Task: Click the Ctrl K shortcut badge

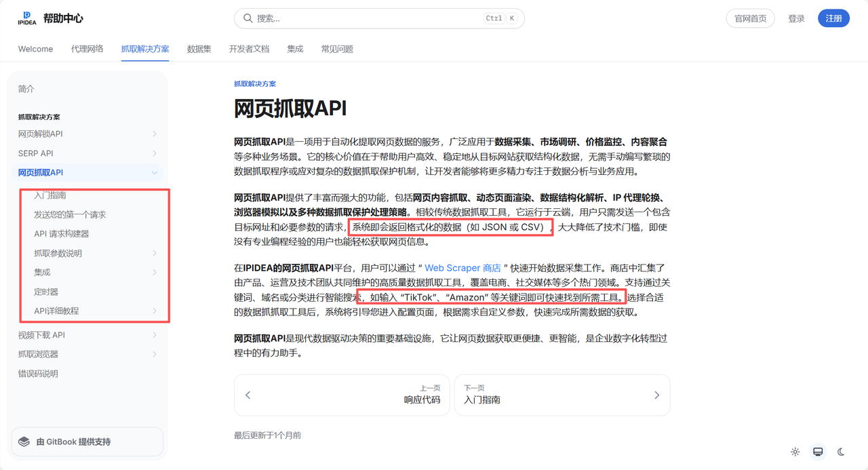Action: click(x=500, y=18)
